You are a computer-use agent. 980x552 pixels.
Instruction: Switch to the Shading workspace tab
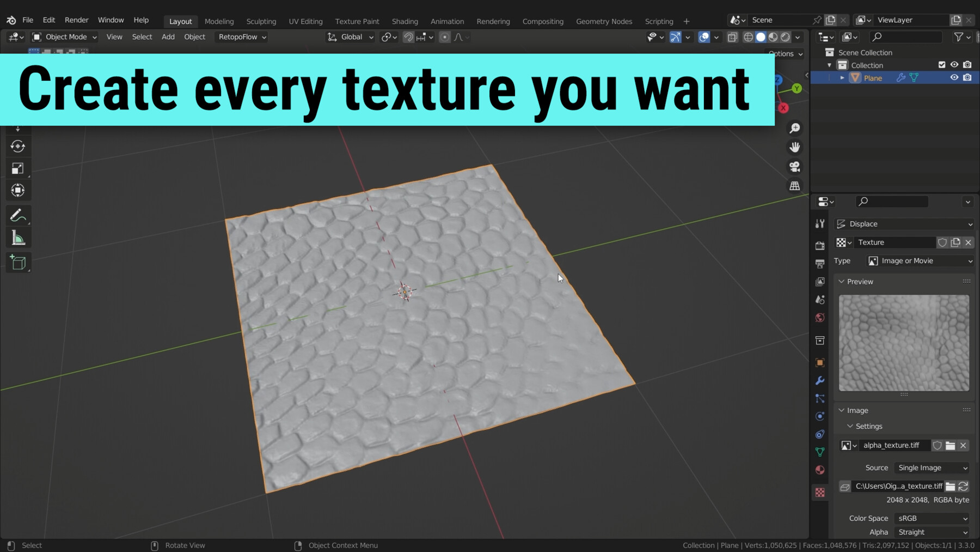click(x=405, y=21)
